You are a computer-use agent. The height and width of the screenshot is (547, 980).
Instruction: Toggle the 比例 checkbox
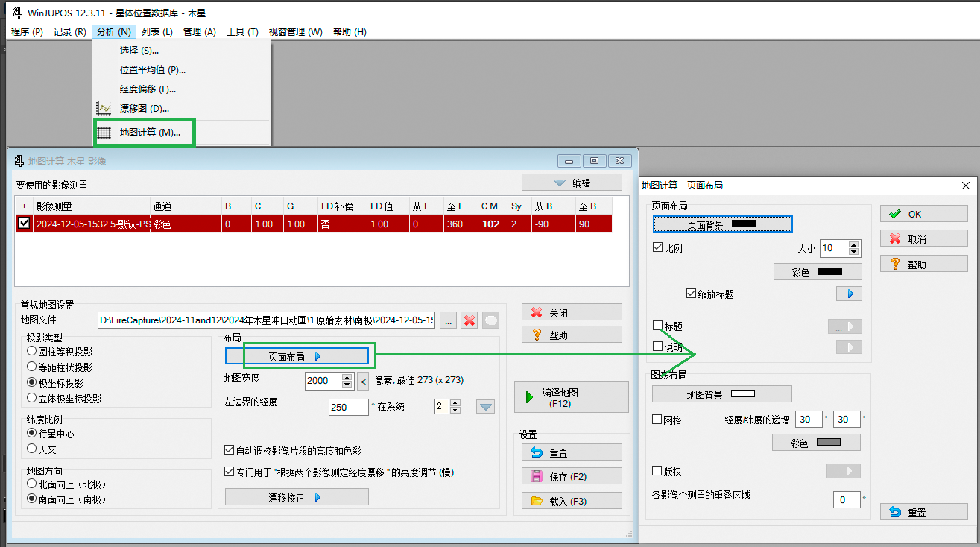[657, 248]
